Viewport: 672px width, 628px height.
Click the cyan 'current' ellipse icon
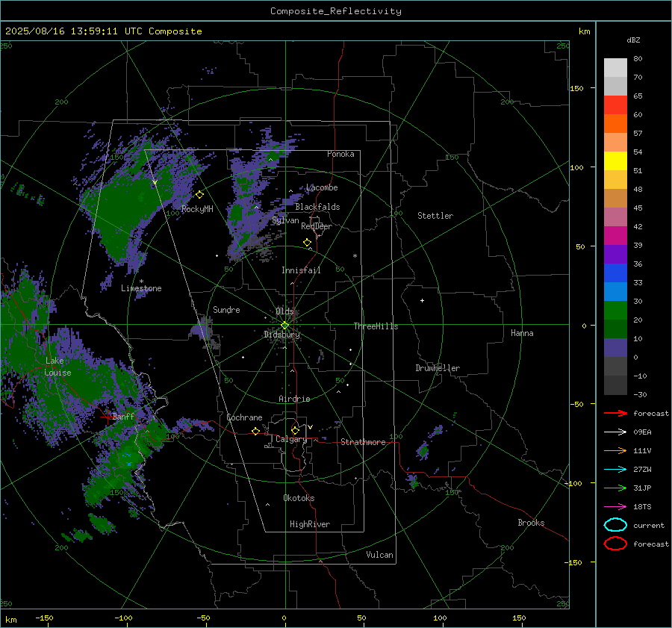point(615,525)
